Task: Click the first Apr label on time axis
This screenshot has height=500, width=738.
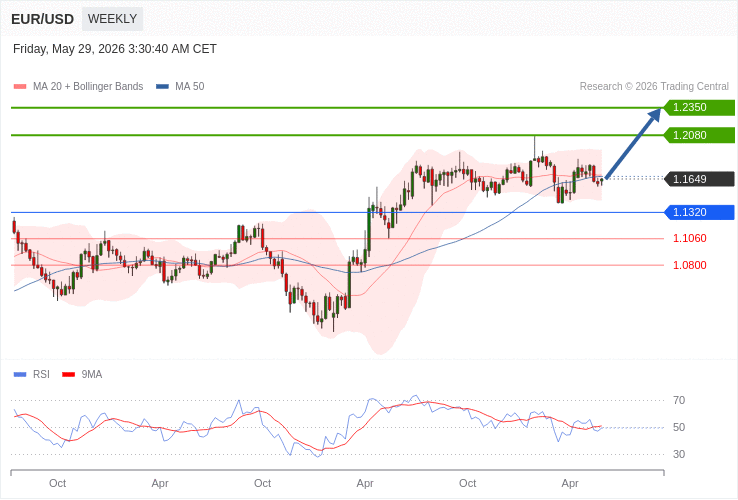Action: (160, 484)
